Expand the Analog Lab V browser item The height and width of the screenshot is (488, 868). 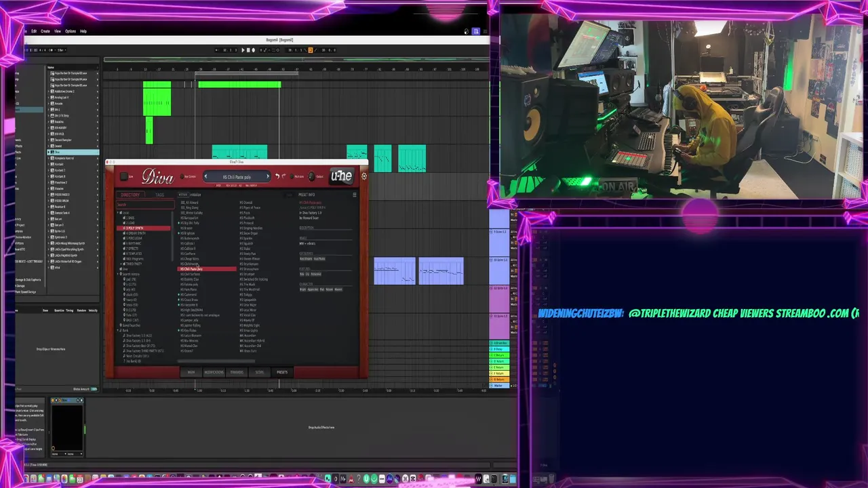pyautogui.click(x=49, y=98)
